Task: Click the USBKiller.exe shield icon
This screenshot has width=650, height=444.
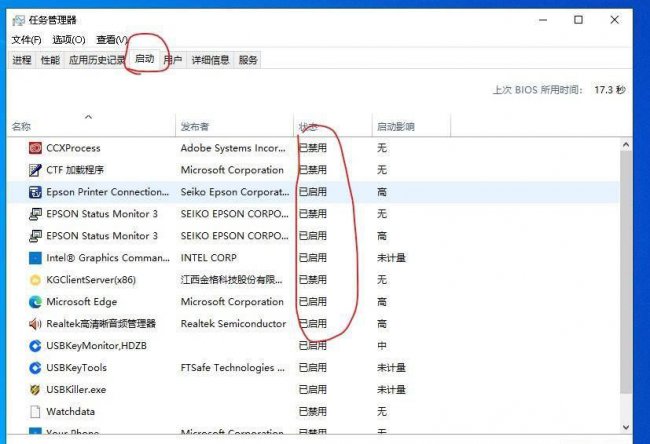Action: (35, 390)
